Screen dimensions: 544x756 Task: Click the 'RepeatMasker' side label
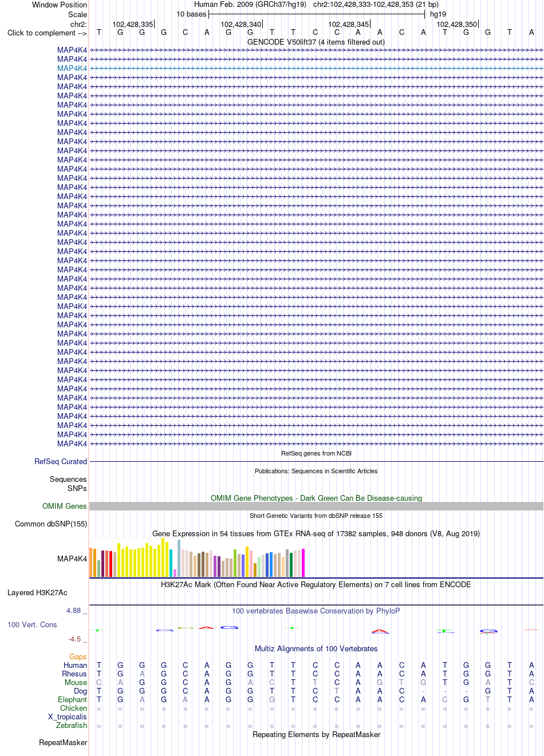point(63,742)
